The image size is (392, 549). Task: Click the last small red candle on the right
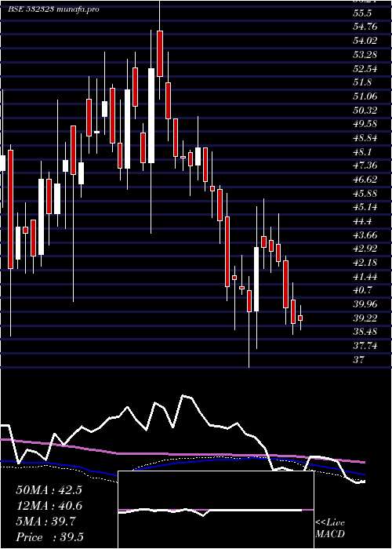300,318
